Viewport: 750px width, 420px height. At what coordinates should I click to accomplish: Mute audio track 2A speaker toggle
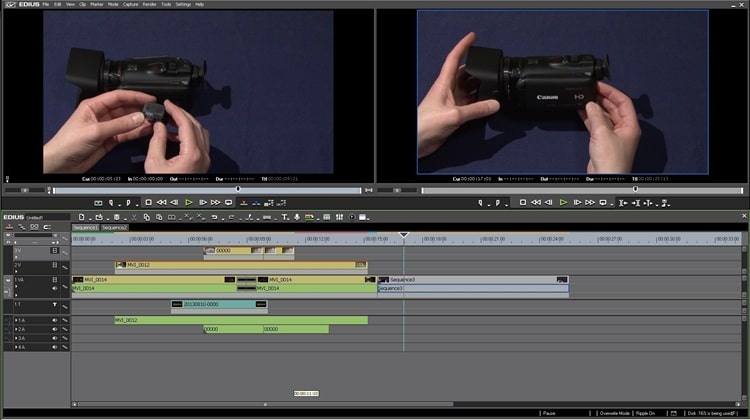point(55,329)
